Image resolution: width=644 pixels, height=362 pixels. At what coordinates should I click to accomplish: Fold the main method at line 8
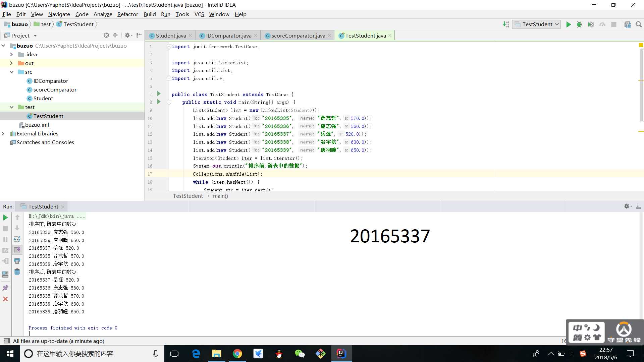click(x=169, y=102)
